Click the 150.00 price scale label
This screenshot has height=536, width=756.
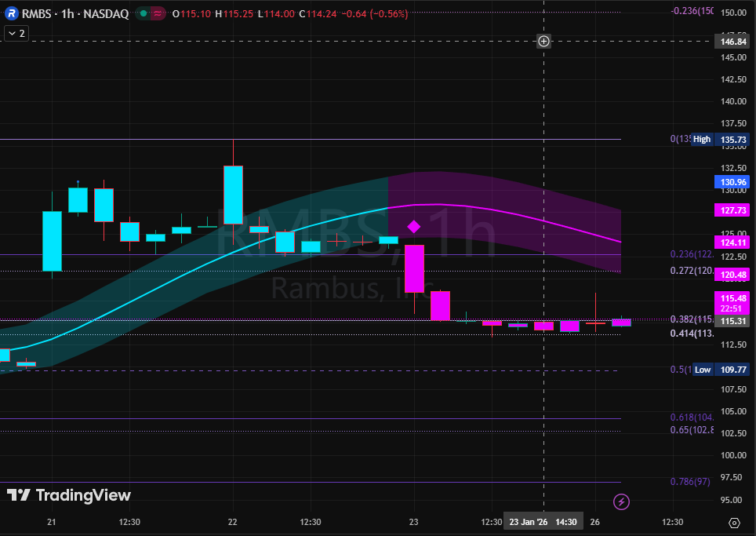tap(733, 13)
